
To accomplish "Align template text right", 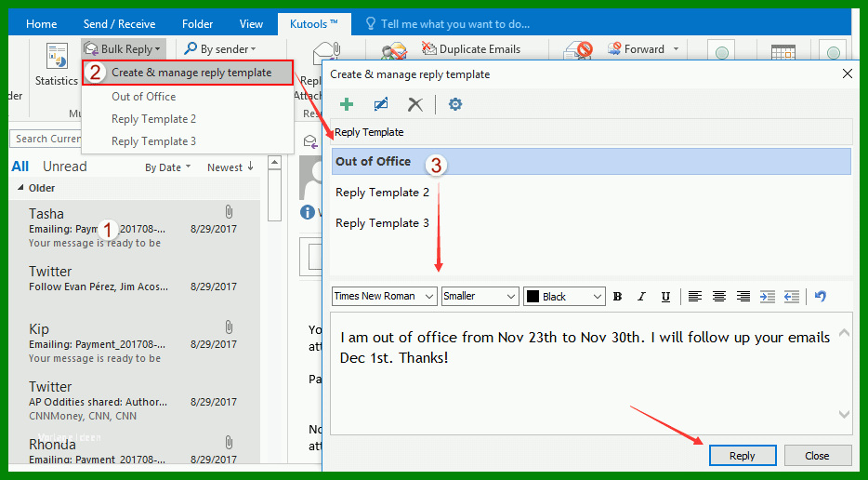I will 743,297.
